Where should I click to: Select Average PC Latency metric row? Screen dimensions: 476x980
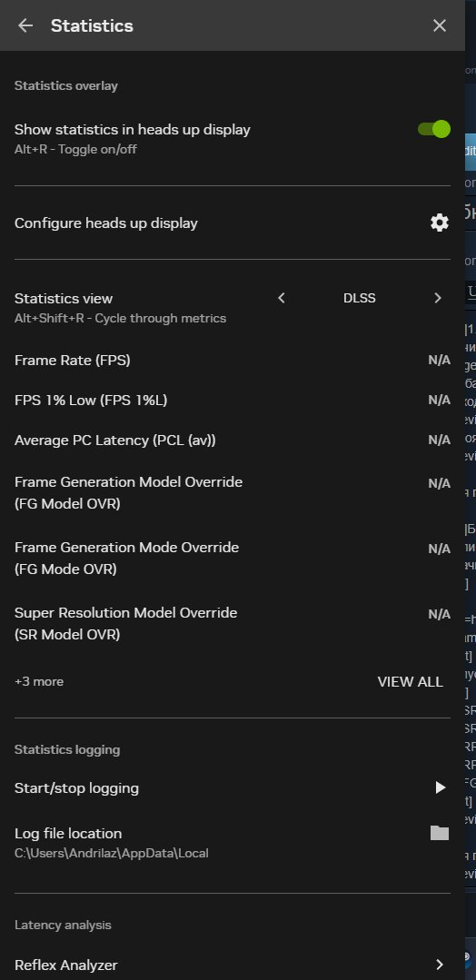coord(232,440)
